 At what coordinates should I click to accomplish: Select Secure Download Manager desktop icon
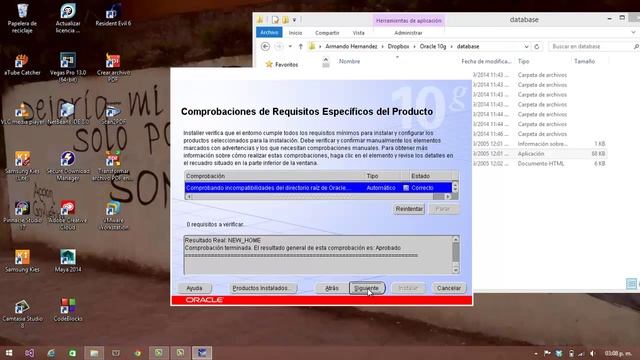68,166
